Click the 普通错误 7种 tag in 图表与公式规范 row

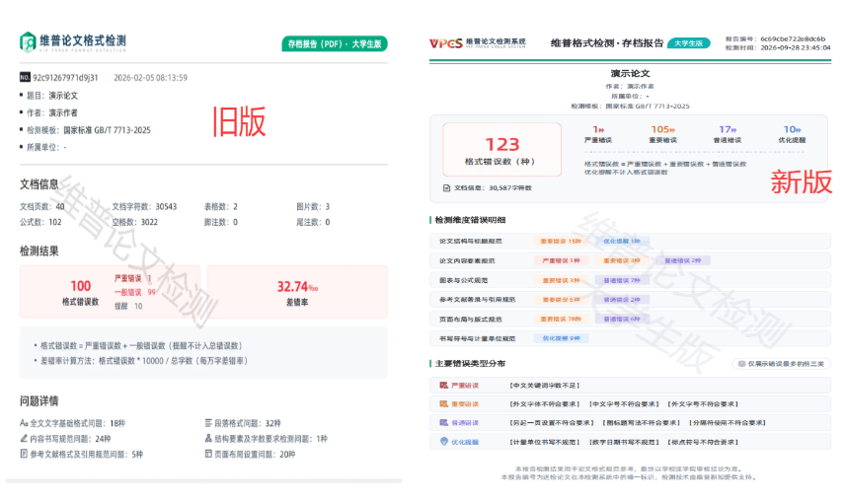coord(622,280)
